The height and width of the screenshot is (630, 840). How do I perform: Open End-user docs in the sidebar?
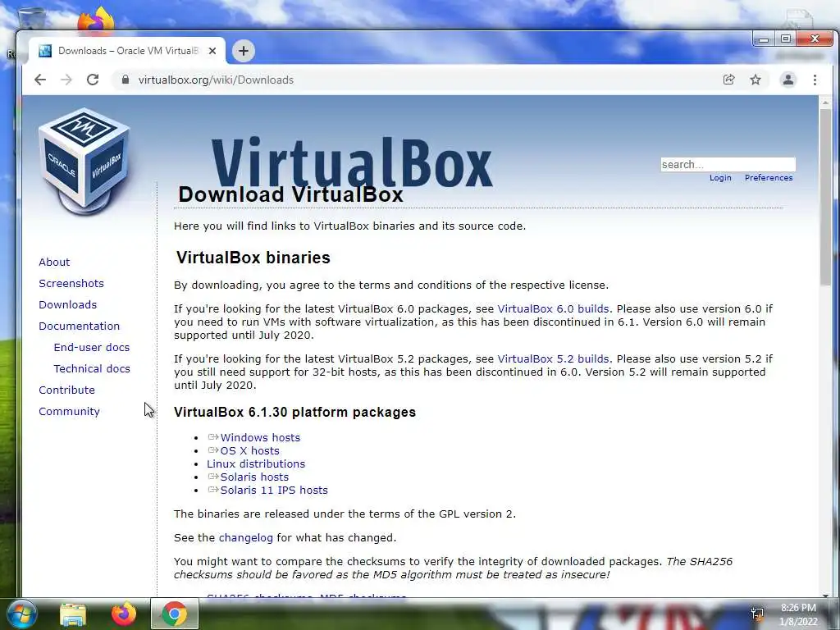(x=92, y=347)
